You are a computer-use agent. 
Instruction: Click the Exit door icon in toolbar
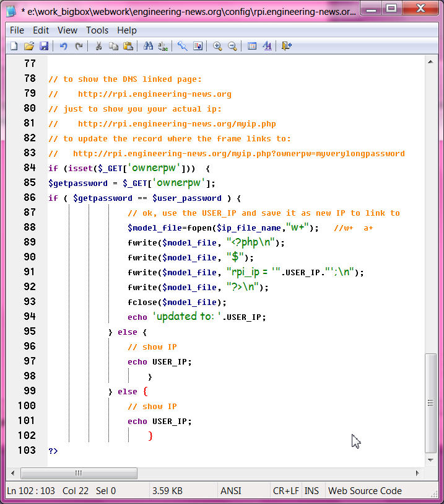coord(286,46)
